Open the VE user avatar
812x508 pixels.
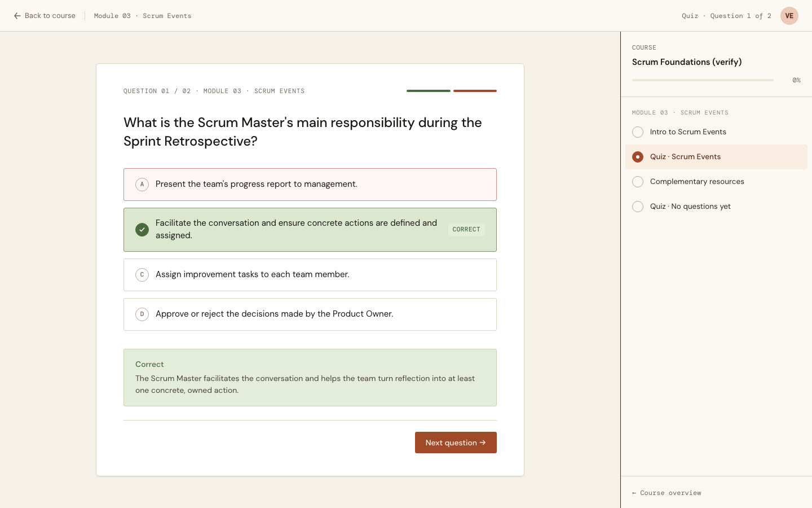789,16
